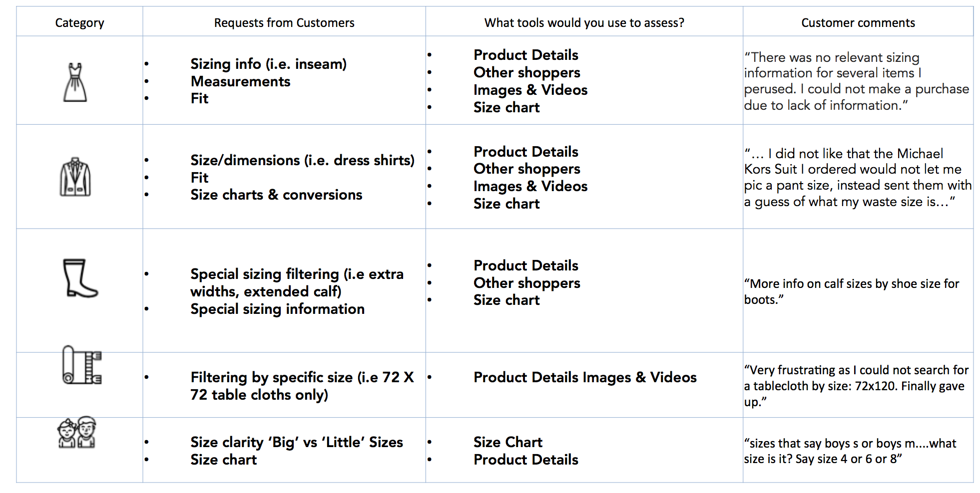Select 'Product Details Images & Videos' entry
Image resolution: width=980 pixels, height=493 pixels.
[x=585, y=377]
